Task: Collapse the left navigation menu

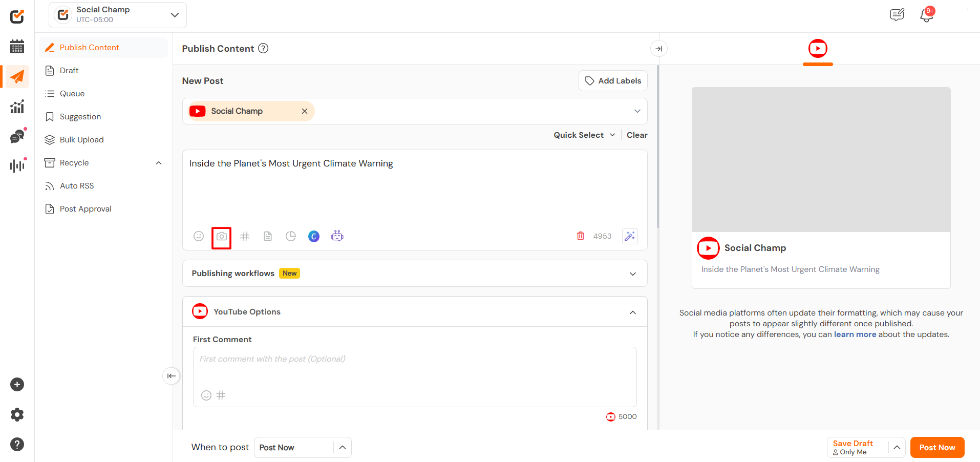Action: pyautogui.click(x=171, y=376)
